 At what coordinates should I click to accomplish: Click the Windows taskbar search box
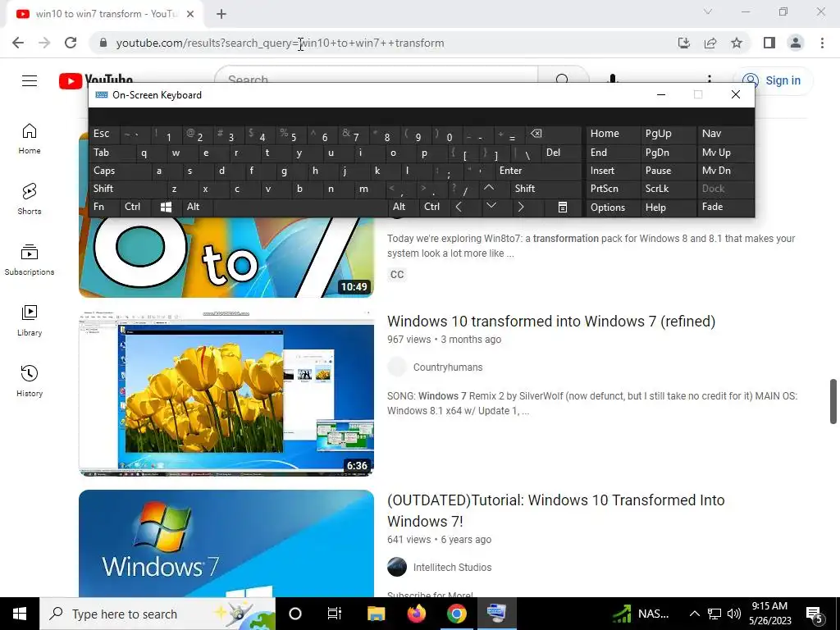(157, 614)
